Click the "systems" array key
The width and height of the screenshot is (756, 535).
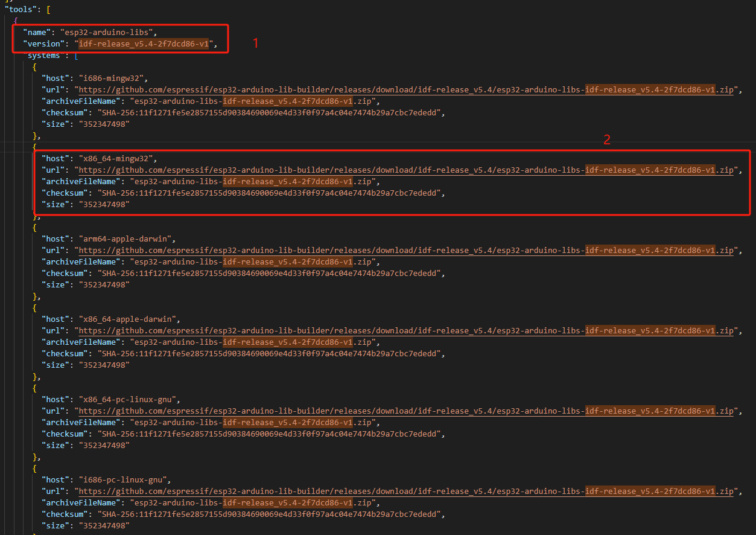pos(43,55)
